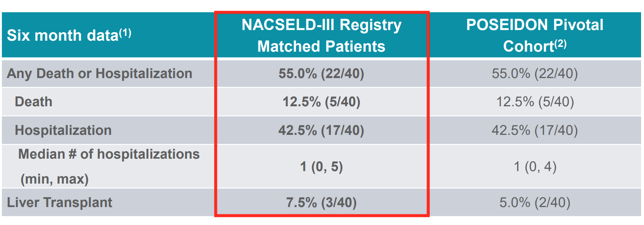Click the bold 12.5% (5/40) NACSELD death value
The width and height of the screenshot is (644, 225).
point(321,102)
